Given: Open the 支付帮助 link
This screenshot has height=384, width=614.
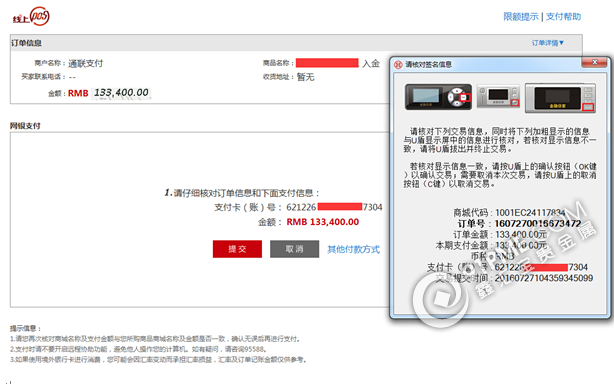Looking at the screenshot, I should pyautogui.click(x=563, y=17).
